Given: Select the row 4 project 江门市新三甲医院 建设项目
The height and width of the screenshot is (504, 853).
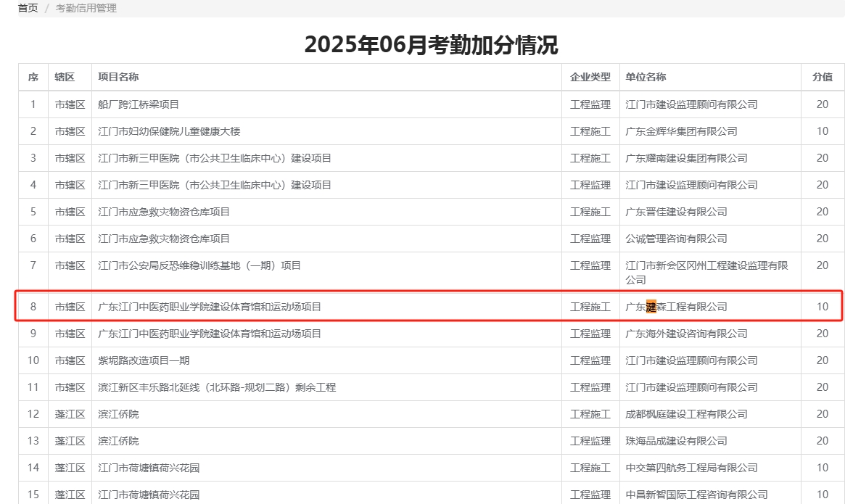Looking at the screenshot, I should pyautogui.click(x=215, y=185).
